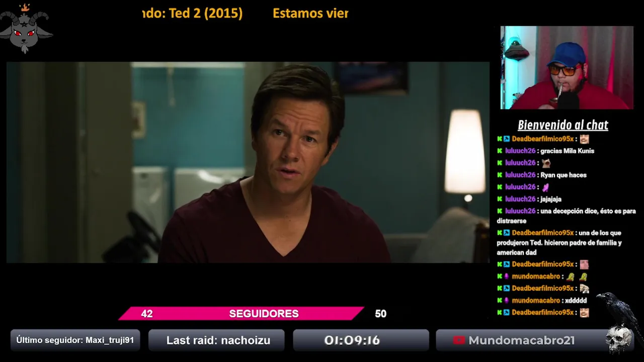The width and height of the screenshot is (644, 362).
Task: Click the 'jajajaja' chat message
Action: pyautogui.click(x=551, y=199)
